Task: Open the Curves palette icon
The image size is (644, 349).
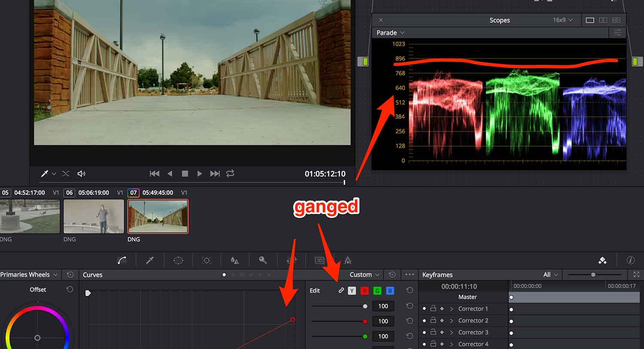Action: click(122, 260)
